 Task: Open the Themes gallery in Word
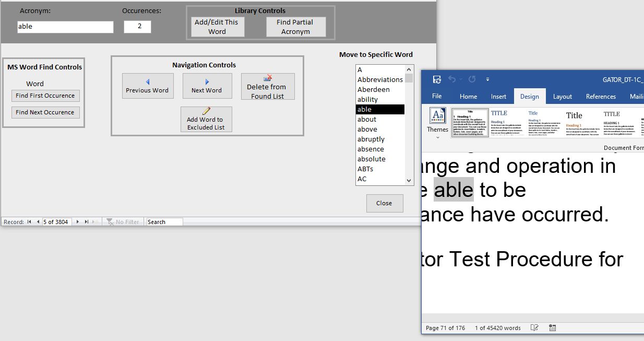pos(437,124)
